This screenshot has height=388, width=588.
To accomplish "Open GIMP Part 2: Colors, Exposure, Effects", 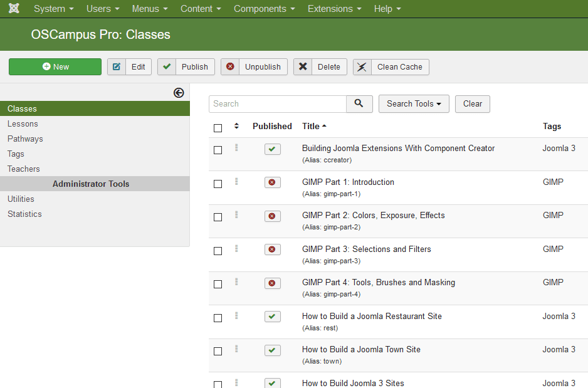I will [x=374, y=215].
